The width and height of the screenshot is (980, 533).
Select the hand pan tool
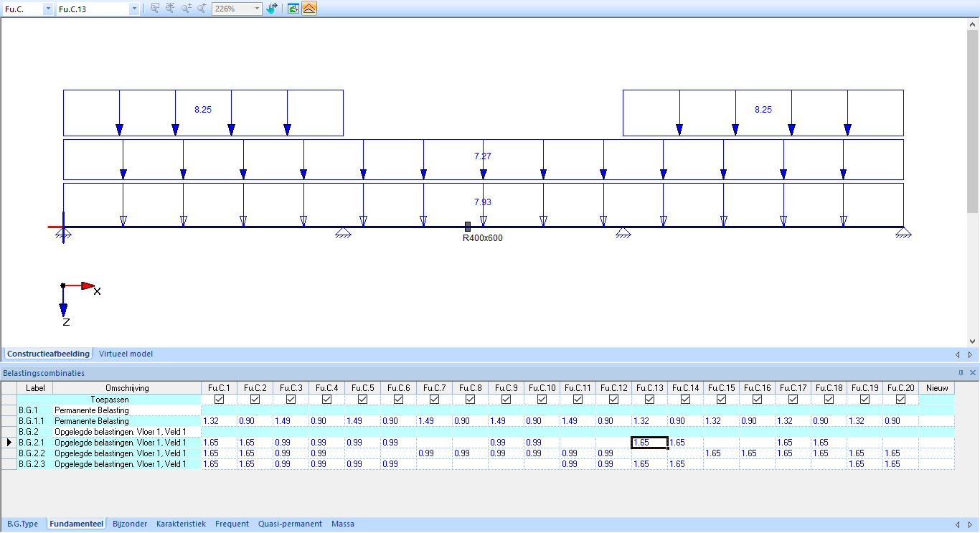(272, 9)
